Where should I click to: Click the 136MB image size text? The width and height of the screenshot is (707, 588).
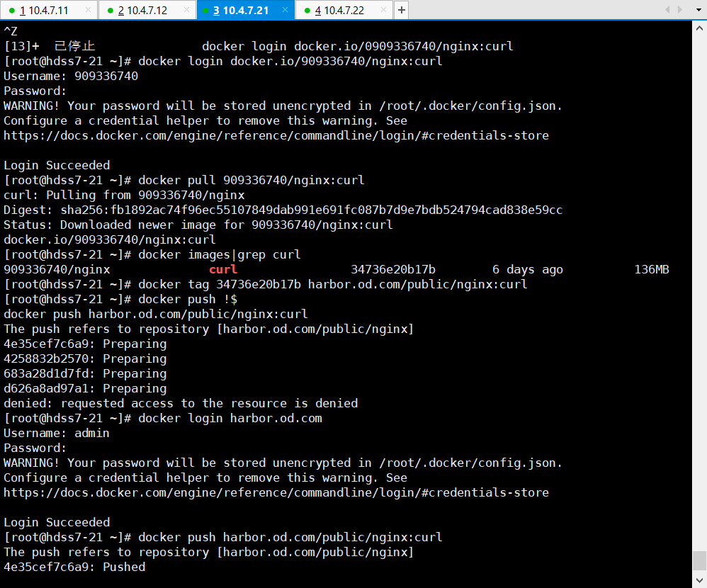pyautogui.click(x=652, y=269)
